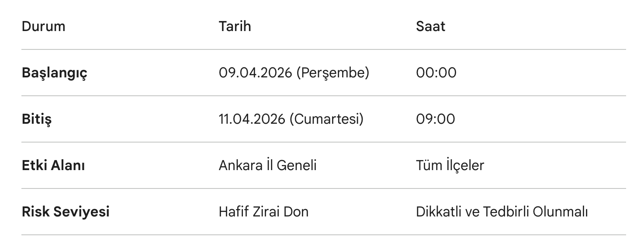The height and width of the screenshot is (244, 644).
Task: Click the Durum column header
Action: coord(43,26)
